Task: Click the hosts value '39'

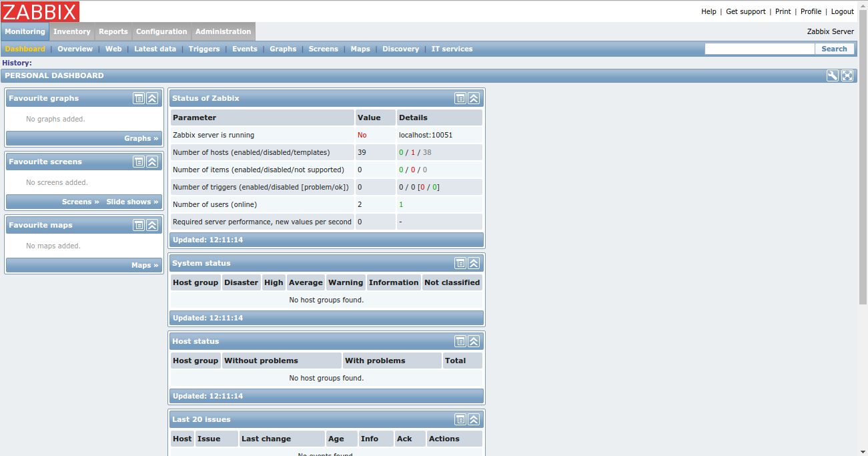Action: 362,152
